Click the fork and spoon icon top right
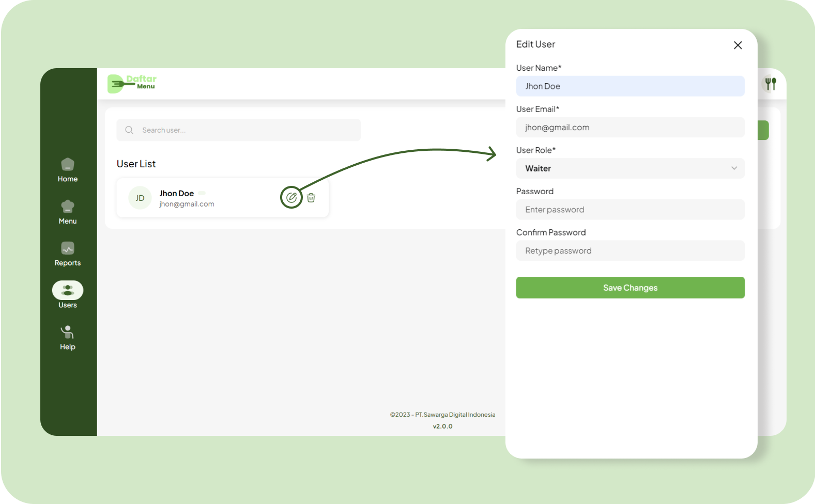Screen dimensions: 815x504 pos(771,84)
